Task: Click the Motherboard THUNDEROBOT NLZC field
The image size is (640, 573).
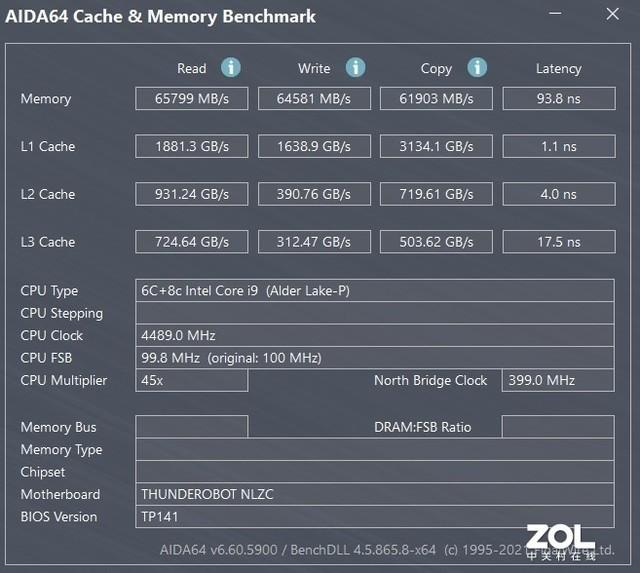Action: [375, 494]
